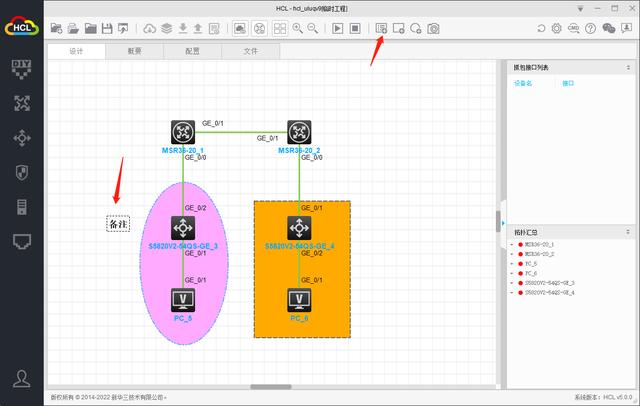
Task: Switch to the second tab next to 设计
Action: (x=135, y=51)
